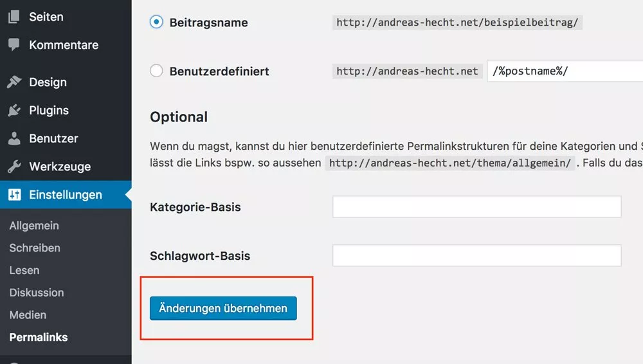
Task: Click the custom structure /%postname%/ field
Action: 566,71
